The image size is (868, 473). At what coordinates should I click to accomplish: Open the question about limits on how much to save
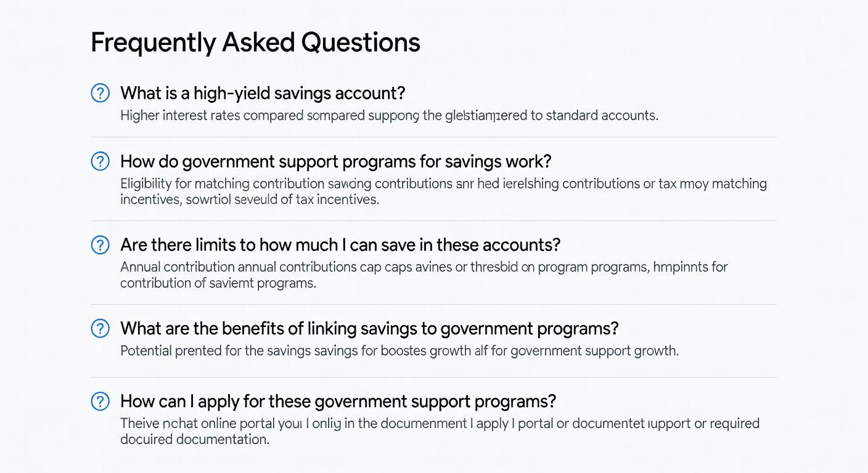click(x=340, y=245)
